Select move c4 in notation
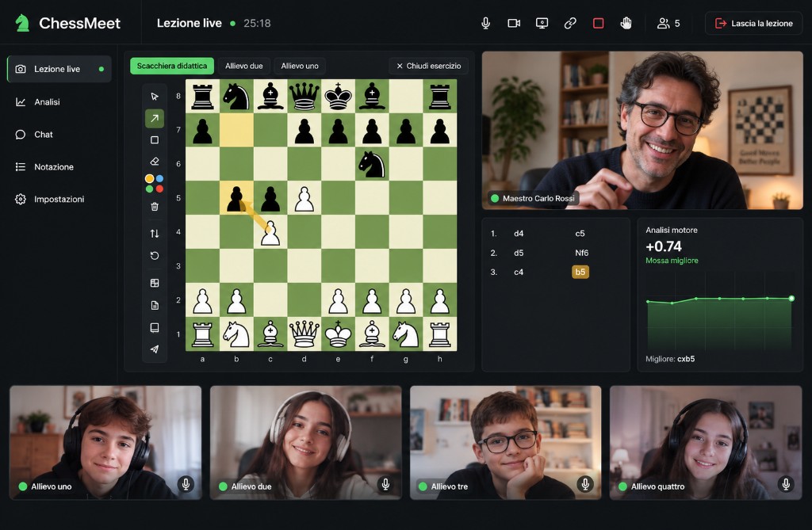 tap(519, 272)
